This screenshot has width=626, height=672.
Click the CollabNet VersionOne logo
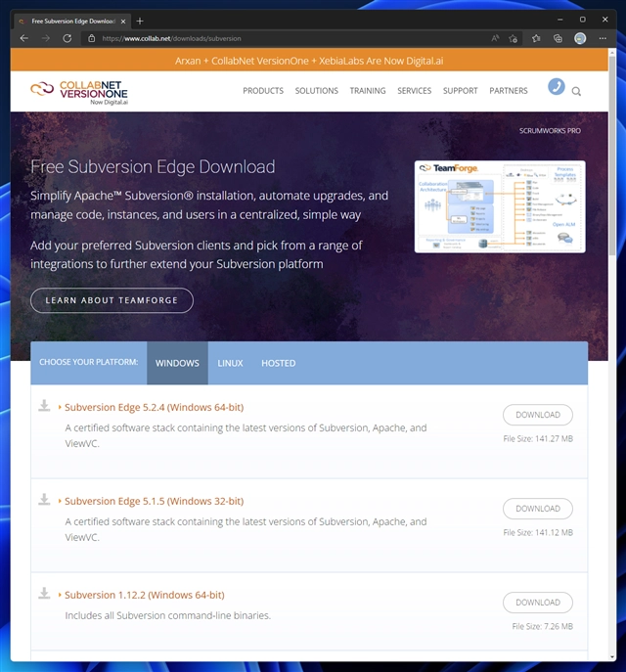(x=79, y=92)
